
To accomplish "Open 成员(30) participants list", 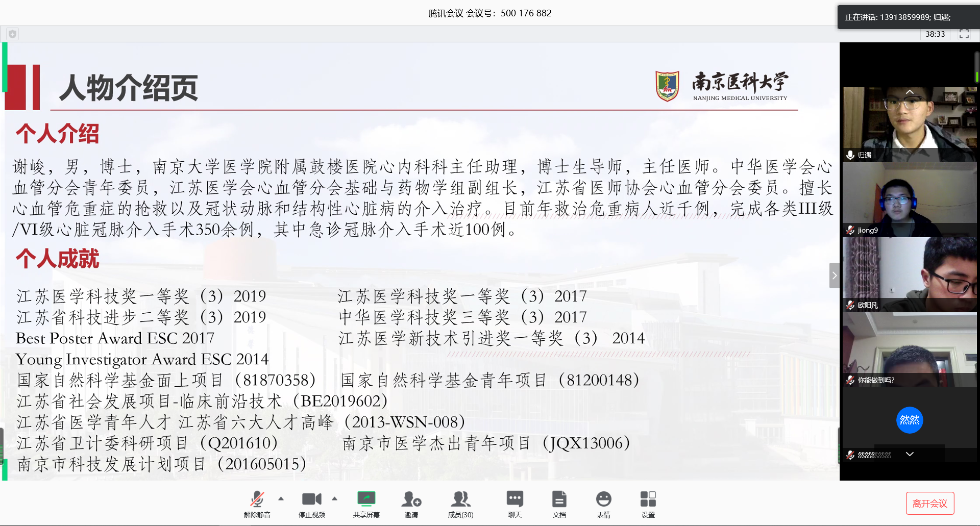I will (x=460, y=503).
